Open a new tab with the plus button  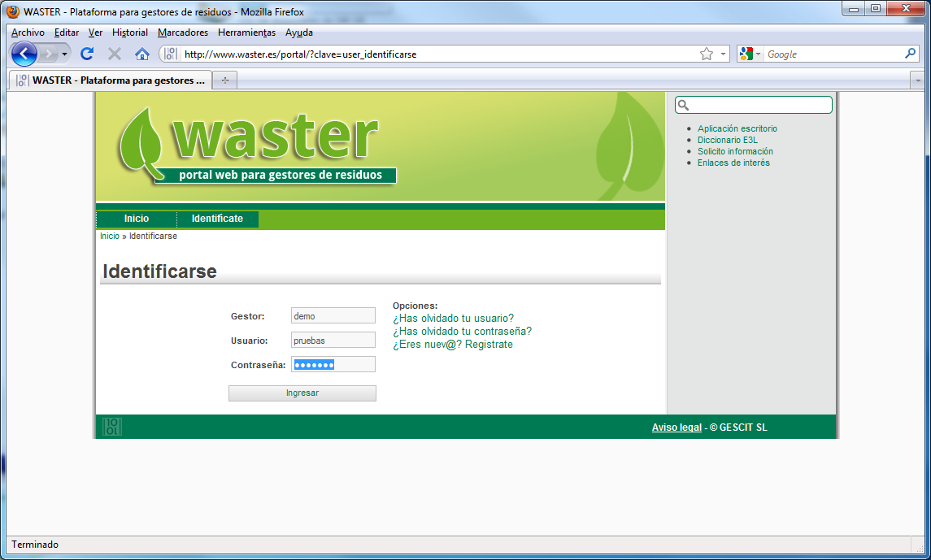click(225, 80)
